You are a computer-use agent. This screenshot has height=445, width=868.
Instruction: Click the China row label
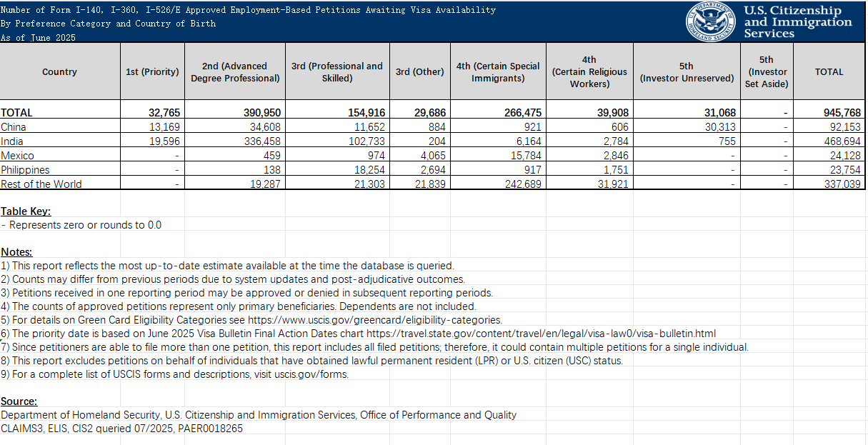click(14, 127)
